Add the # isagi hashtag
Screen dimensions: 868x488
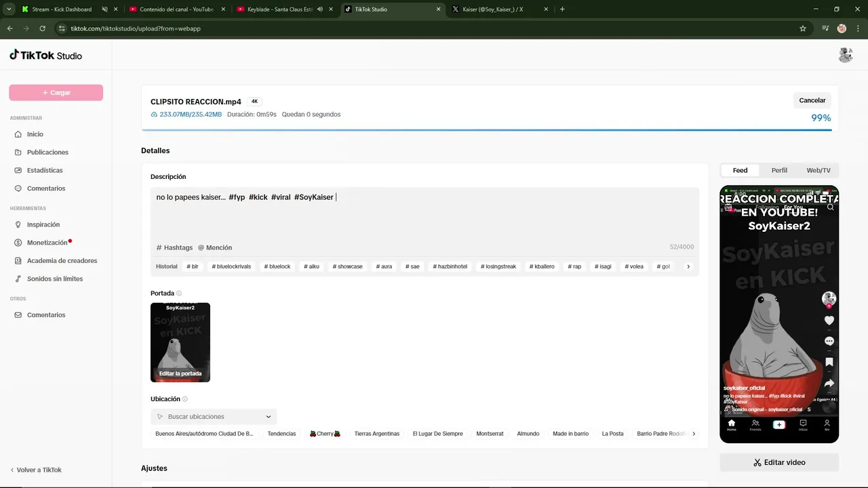pos(601,266)
